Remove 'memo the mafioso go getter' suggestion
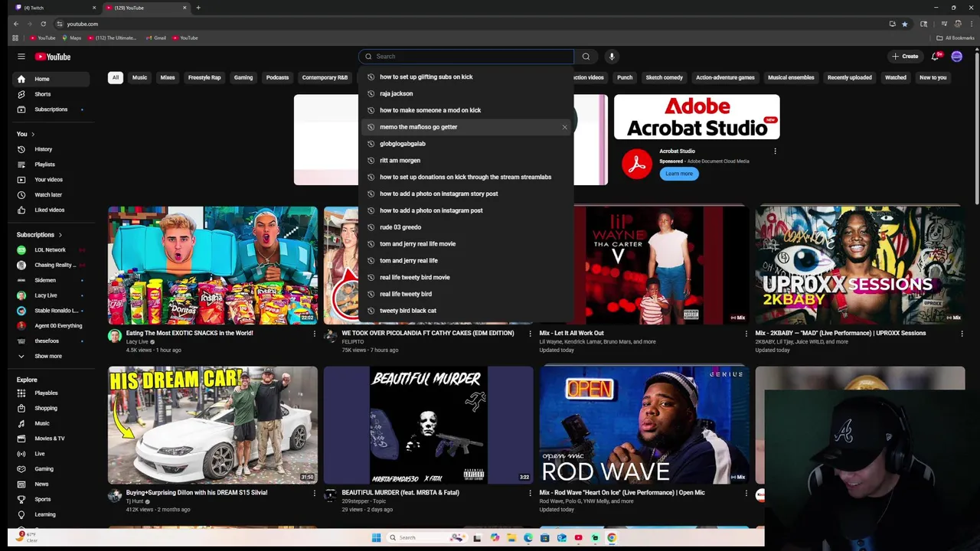Viewport: 980px width, 551px height. click(x=565, y=127)
